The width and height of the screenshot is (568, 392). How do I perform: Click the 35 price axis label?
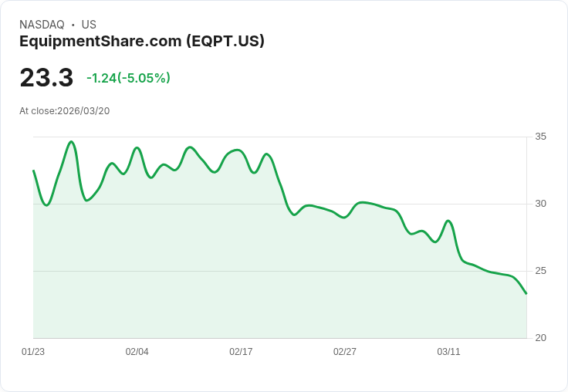pyautogui.click(x=540, y=137)
